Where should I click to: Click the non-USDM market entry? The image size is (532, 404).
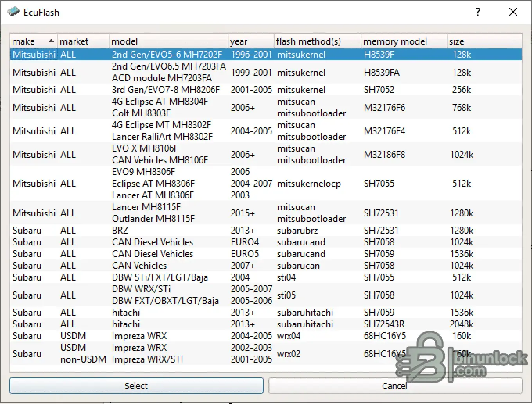pyautogui.click(x=83, y=359)
